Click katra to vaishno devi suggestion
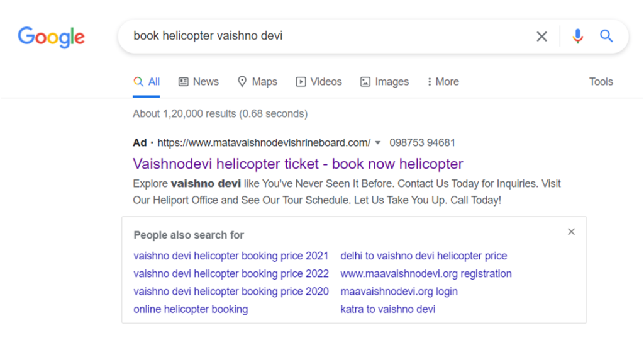Image resolution: width=644 pixels, height=340 pixels. pyautogui.click(x=387, y=309)
